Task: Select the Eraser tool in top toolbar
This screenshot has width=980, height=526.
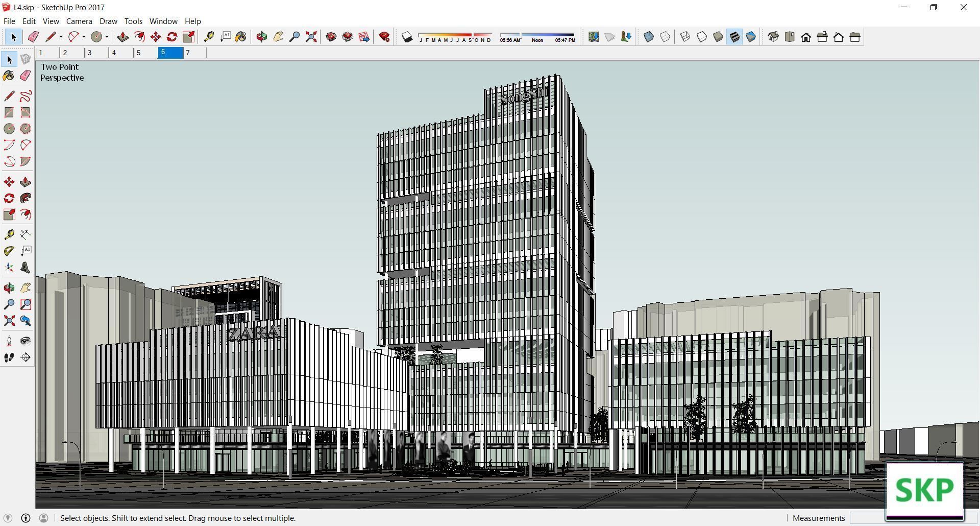Action: pyautogui.click(x=33, y=37)
